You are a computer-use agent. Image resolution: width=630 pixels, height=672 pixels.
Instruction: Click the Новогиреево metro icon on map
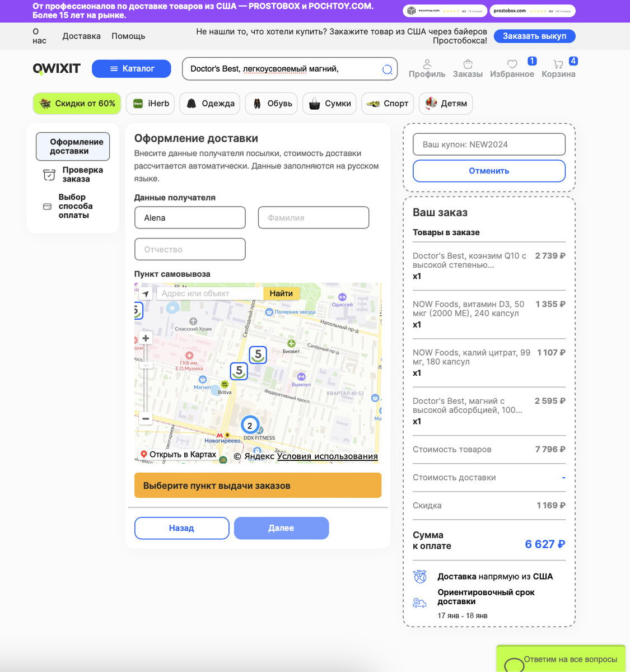[220, 435]
